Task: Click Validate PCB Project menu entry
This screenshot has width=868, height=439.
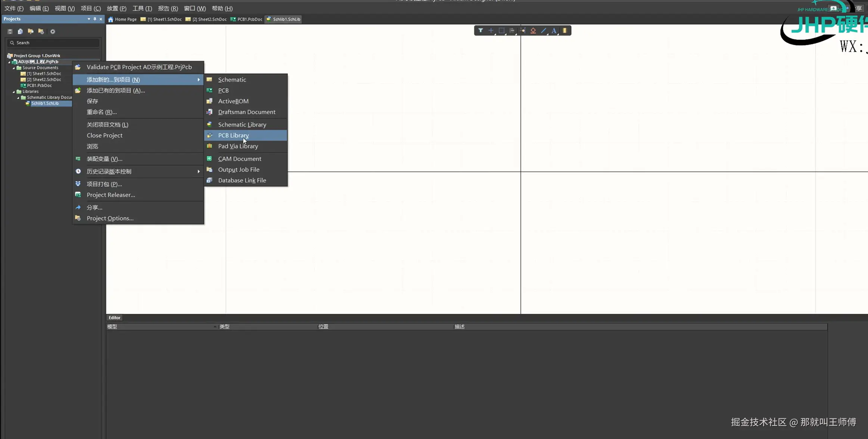Action: (x=138, y=67)
